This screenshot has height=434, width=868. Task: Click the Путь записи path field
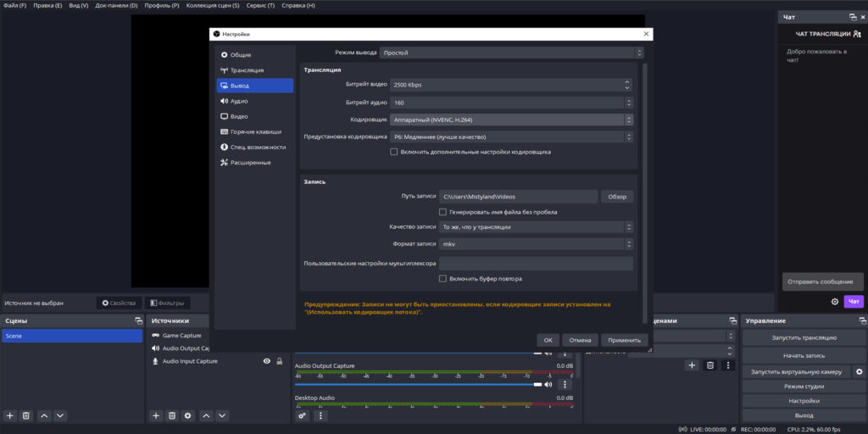518,197
